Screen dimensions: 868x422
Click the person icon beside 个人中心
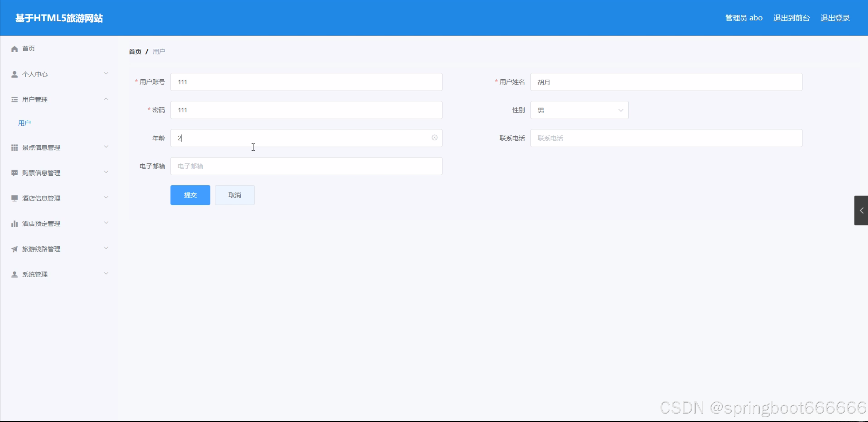pyautogui.click(x=14, y=74)
